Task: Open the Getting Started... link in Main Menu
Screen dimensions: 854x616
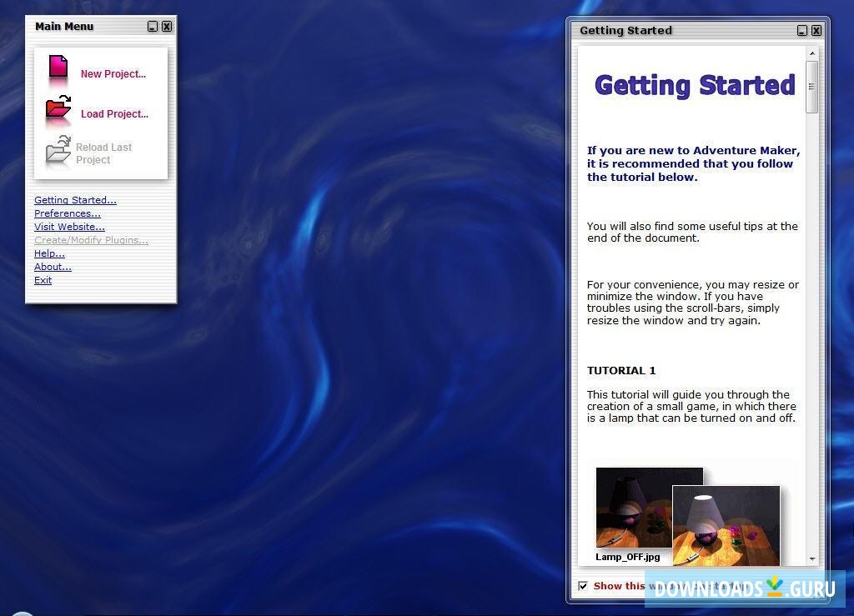Action: point(75,200)
